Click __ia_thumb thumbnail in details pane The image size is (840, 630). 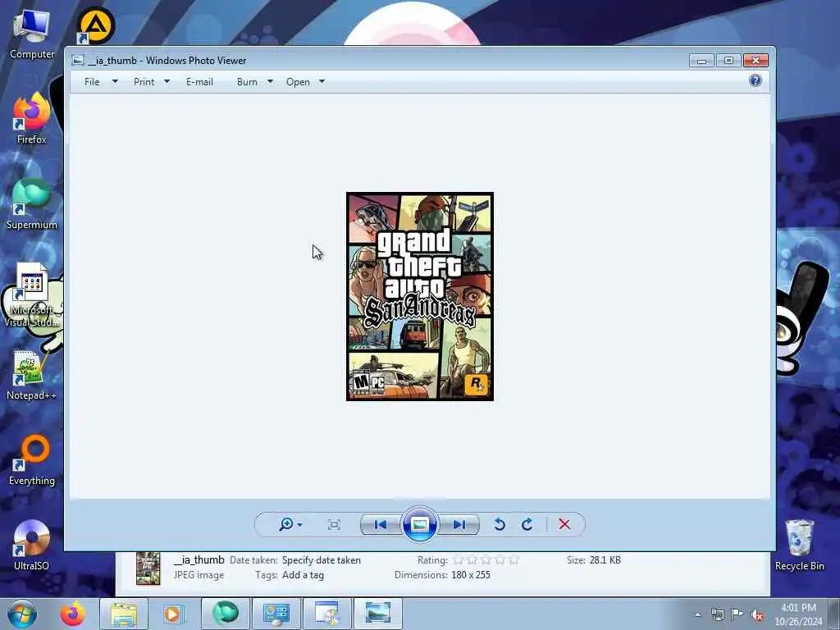click(x=148, y=568)
